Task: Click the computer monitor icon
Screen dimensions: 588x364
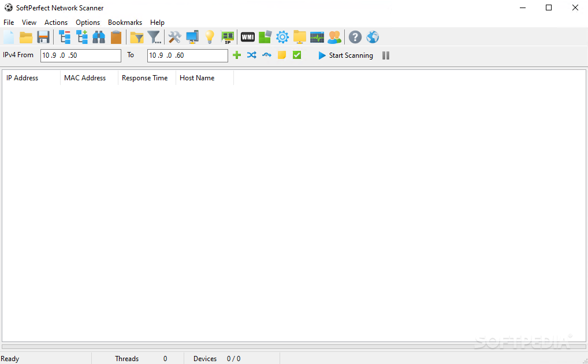Action: pyautogui.click(x=192, y=37)
